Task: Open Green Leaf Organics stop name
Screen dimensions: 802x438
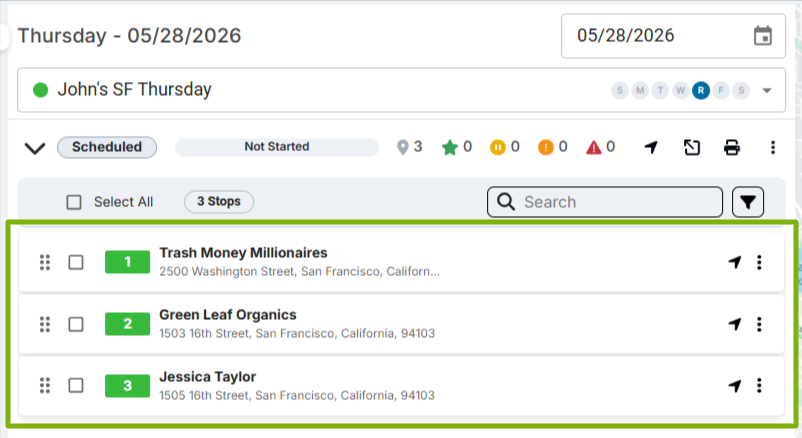Action: click(228, 315)
